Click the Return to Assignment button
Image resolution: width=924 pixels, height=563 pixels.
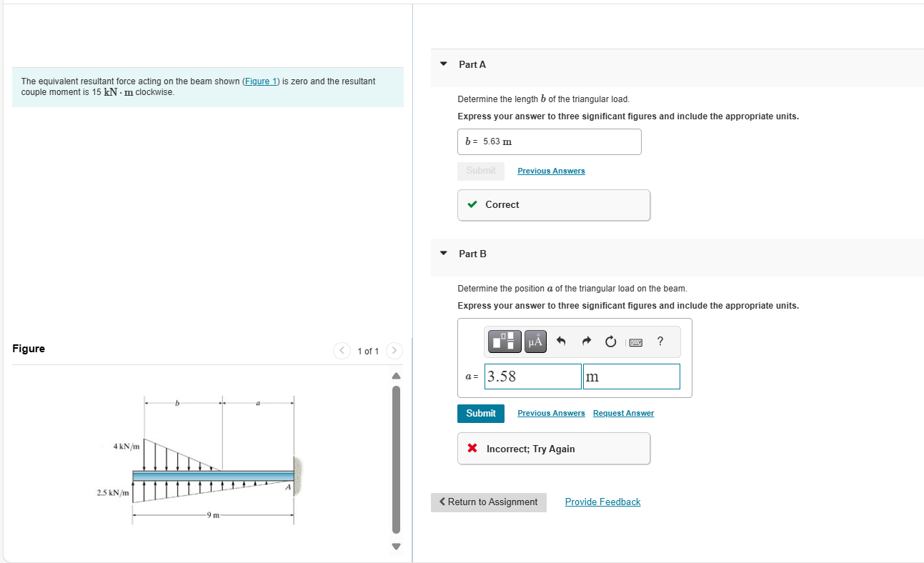click(x=488, y=502)
